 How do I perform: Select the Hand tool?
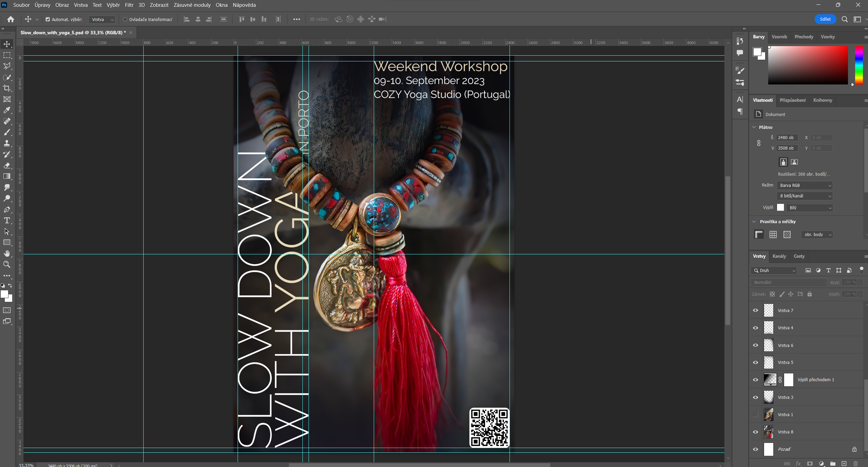click(x=7, y=254)
